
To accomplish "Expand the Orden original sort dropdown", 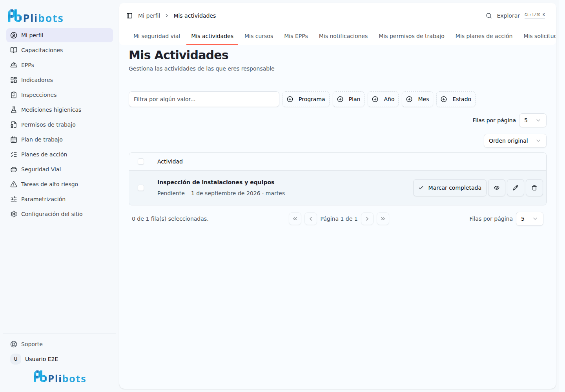I will 515,141.
